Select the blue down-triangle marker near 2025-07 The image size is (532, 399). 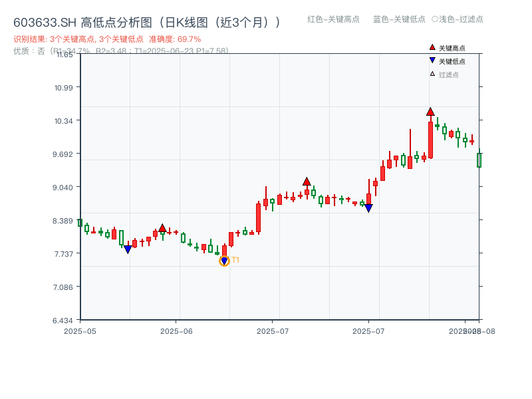[x=368, y=208]
